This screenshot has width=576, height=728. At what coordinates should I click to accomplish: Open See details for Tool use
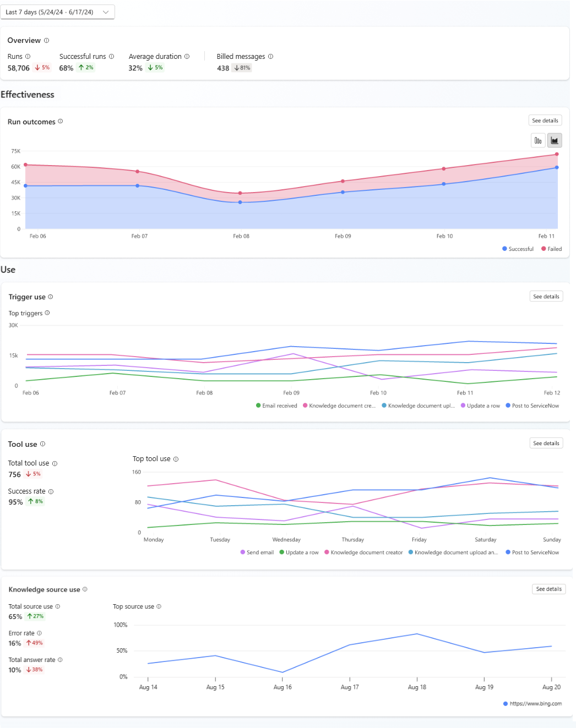pyautogui.click(x=546, y=444)
